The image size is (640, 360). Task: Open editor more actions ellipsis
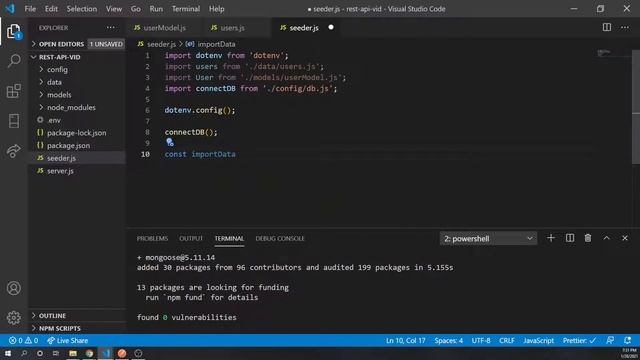click(x=625, y=28)
